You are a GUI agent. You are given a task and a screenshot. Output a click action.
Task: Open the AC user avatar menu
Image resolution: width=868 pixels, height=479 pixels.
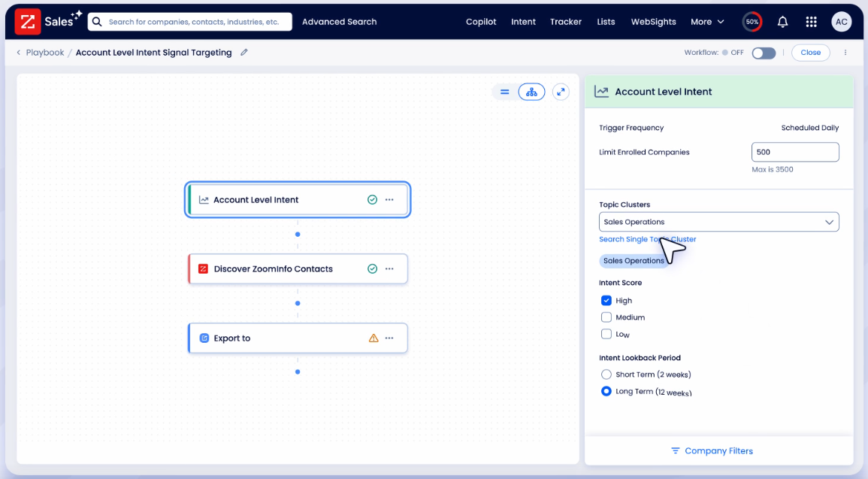point(841,22)
